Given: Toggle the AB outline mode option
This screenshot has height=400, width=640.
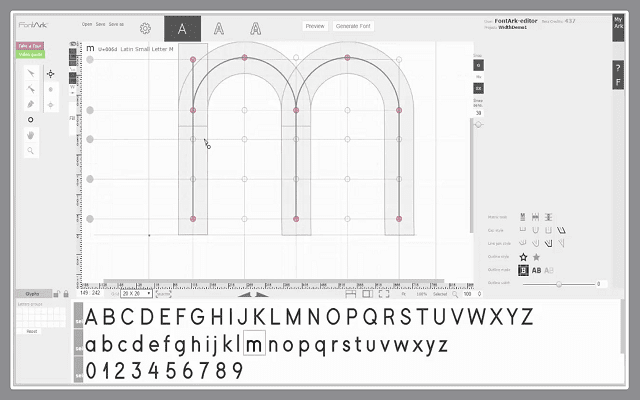Looking at the screenshot, I should [536, 270].
